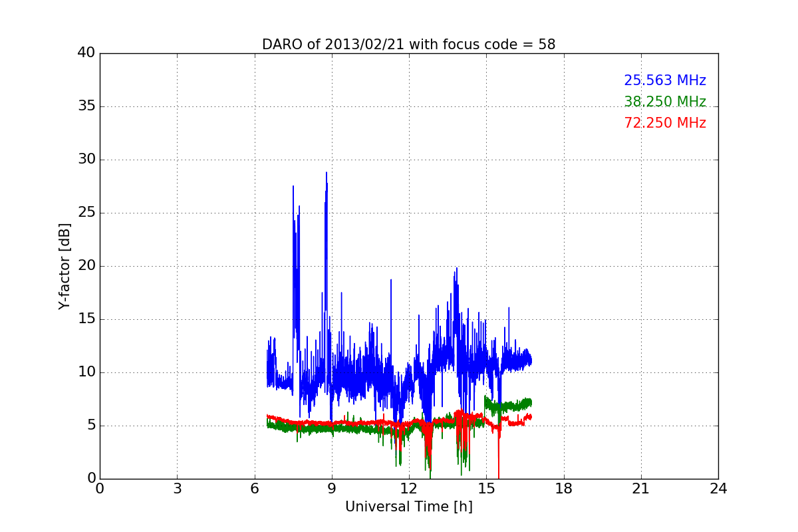798x532 pixels.
Task: Click y-axis tick label 40
Action: click(x=86, y=53)
